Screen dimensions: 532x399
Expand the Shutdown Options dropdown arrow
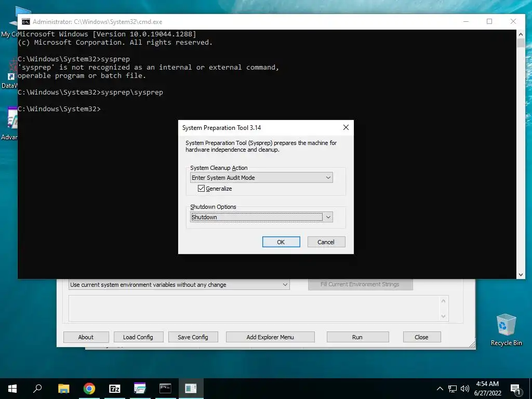[328, 217]
